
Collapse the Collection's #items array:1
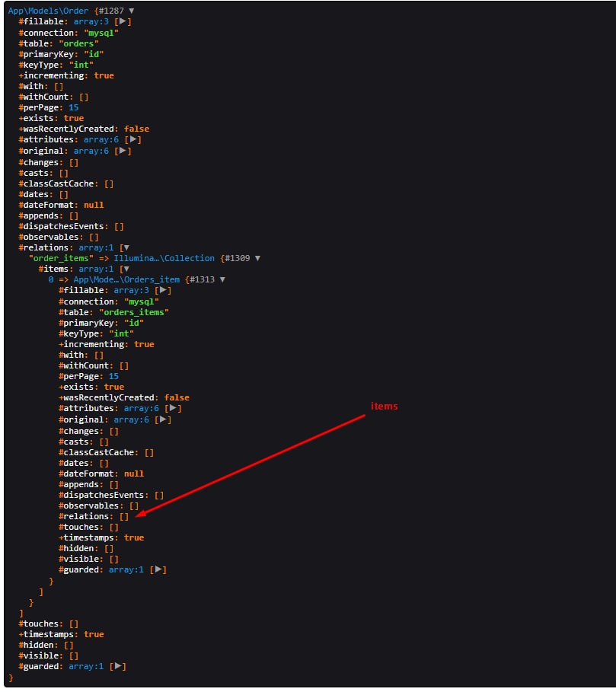127,269
